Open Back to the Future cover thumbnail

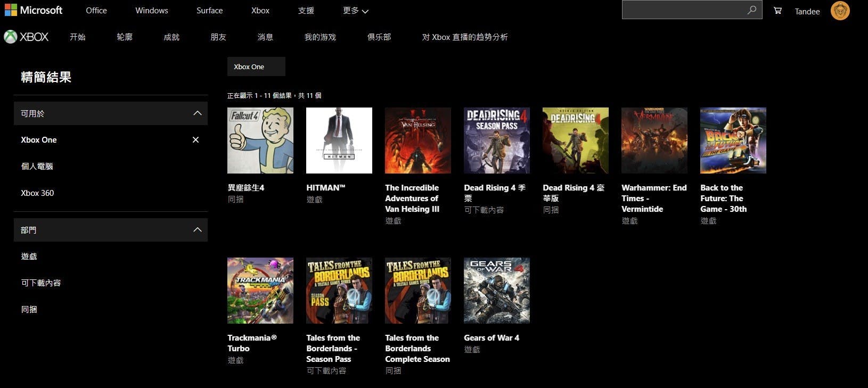(733, 141)
